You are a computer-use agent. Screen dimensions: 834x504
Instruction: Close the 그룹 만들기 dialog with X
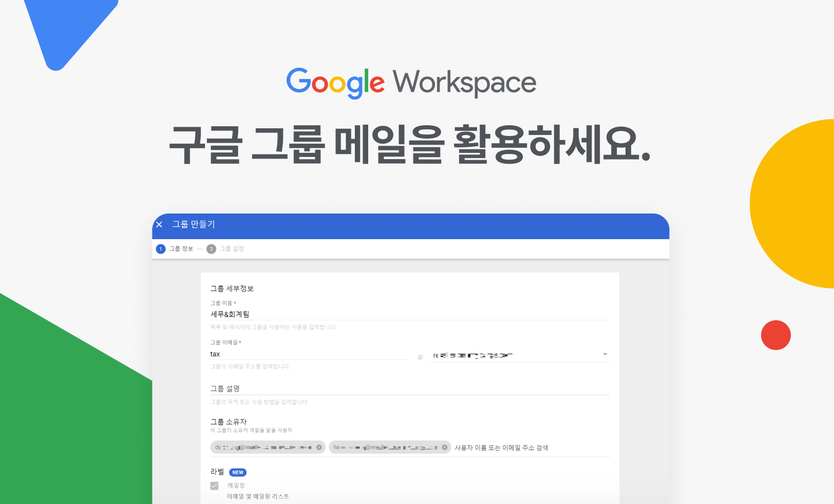[x=159, y=224]
